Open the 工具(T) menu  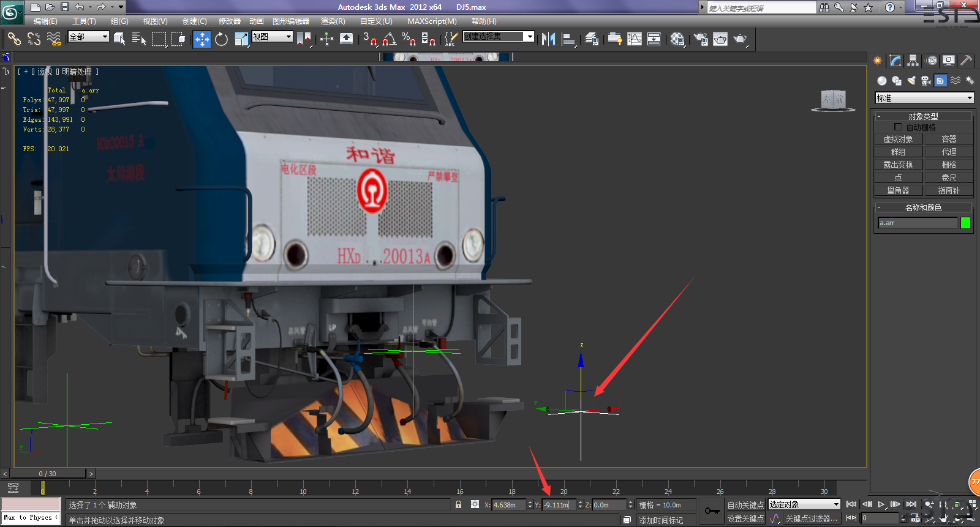(x=84, y=21)
